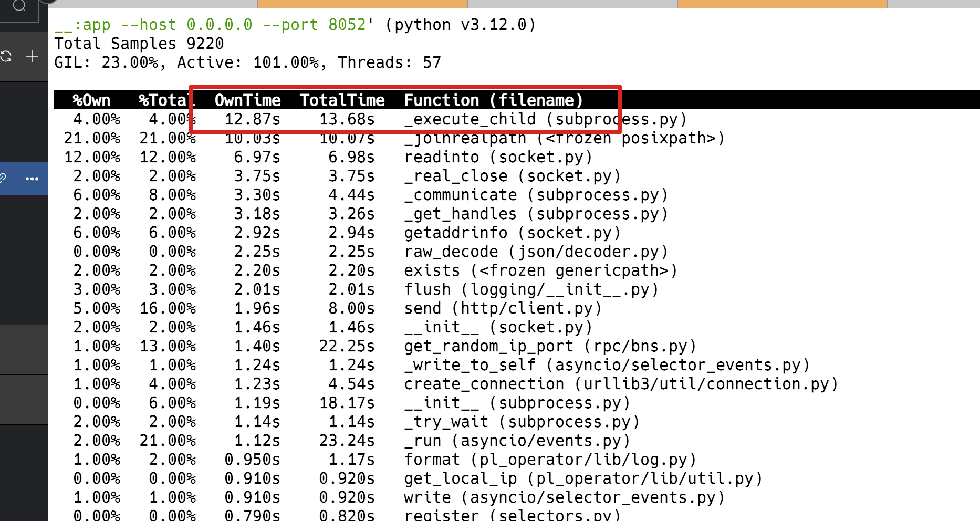The height and width of the screenshot is (521, 980).
Task: Click the refresh icon in the sidebar
Action: click(6, 56)
